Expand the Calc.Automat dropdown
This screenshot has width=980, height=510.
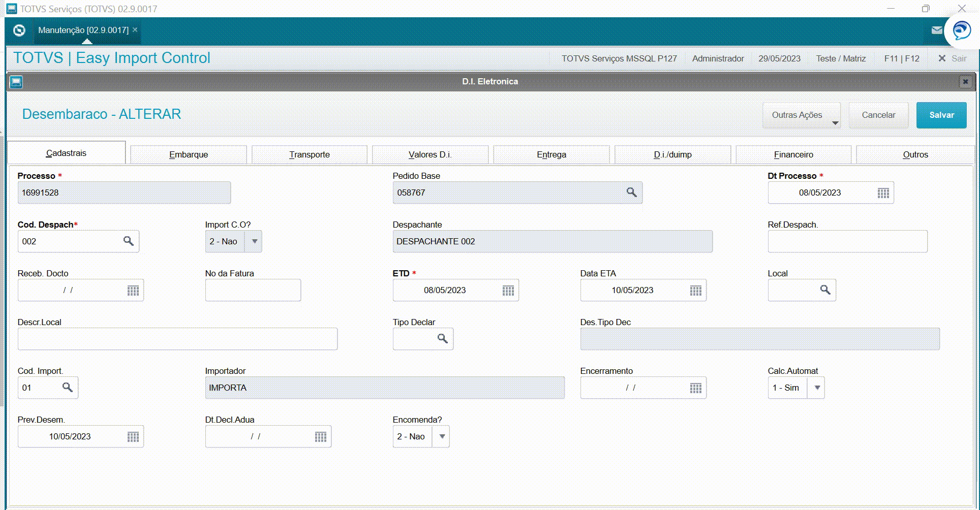[817, 388]
